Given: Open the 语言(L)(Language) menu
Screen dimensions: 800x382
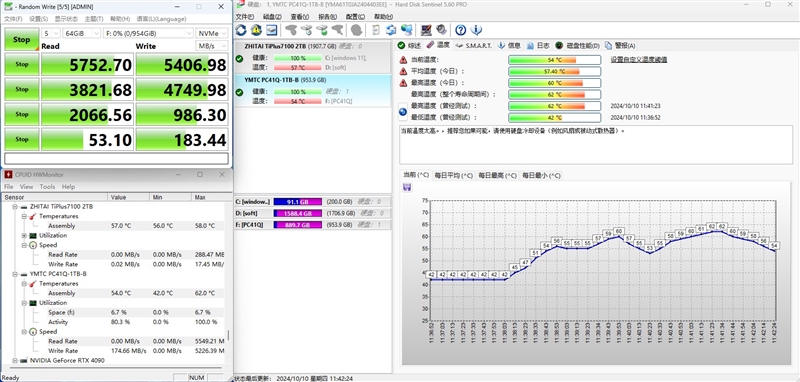Looking at the screenshot, I should coord(161,19).
